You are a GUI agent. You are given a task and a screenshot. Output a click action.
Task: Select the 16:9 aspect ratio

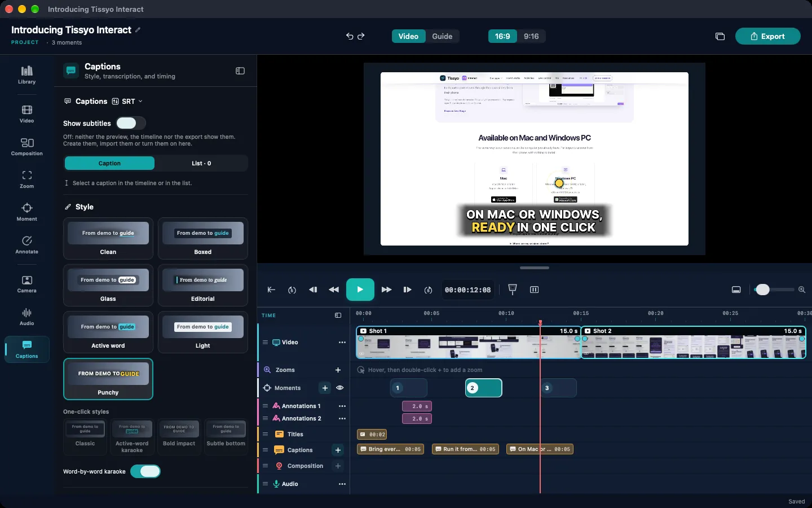(502, 36)
